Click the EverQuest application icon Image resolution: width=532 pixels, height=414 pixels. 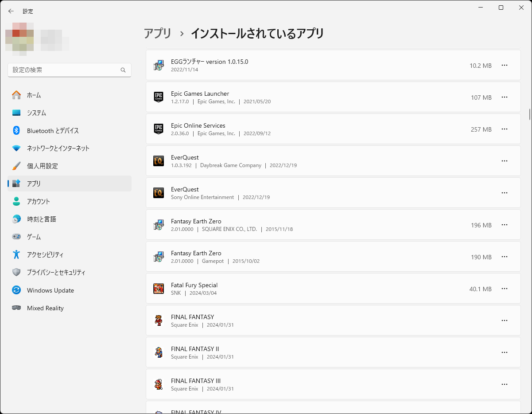[158, 161]
